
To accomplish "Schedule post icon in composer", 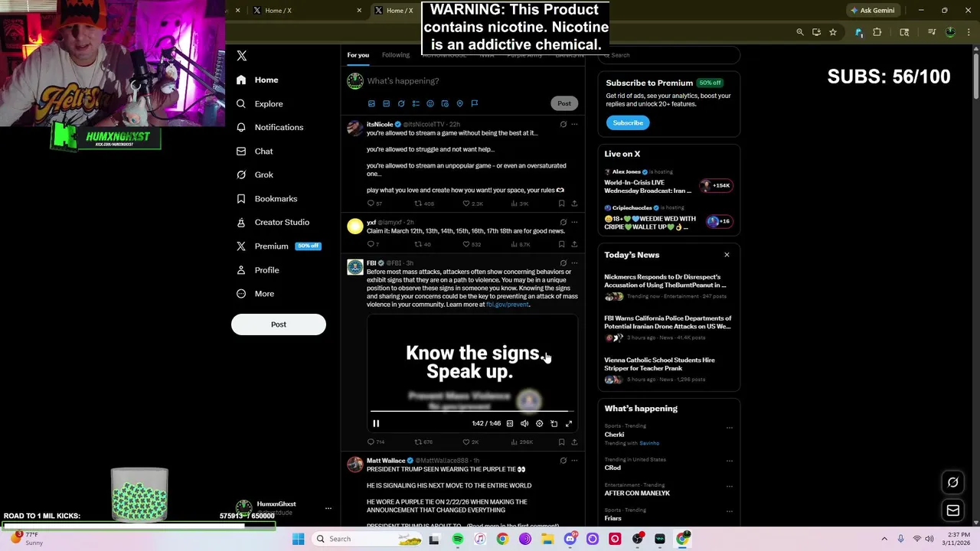I will (445, 103).
